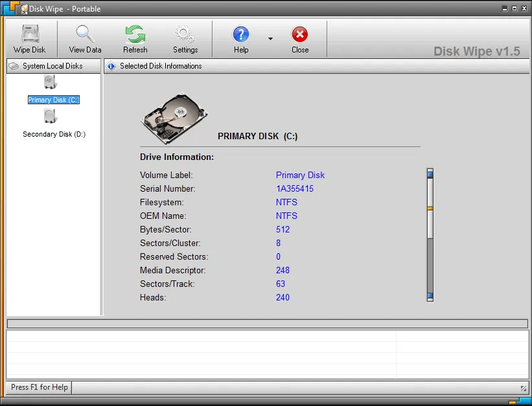Click the Filesystem value NTFS
Screen dimensions: 532x406
pos(286,202)
